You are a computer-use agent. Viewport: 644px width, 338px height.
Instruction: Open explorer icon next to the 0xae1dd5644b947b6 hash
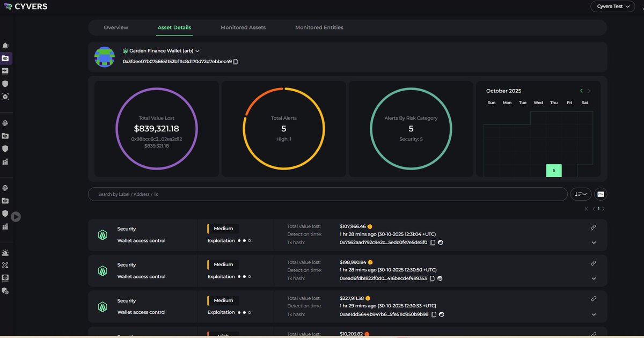442,314
